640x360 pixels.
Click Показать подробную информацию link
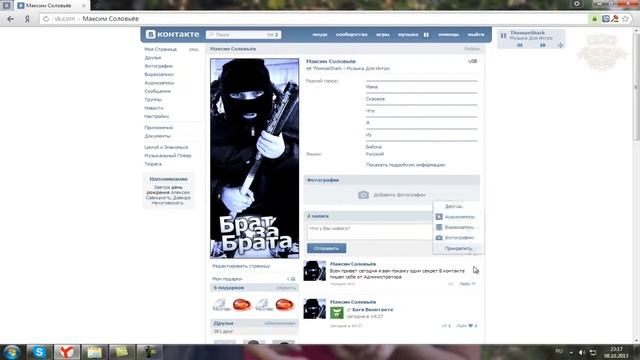click(405, 165)
